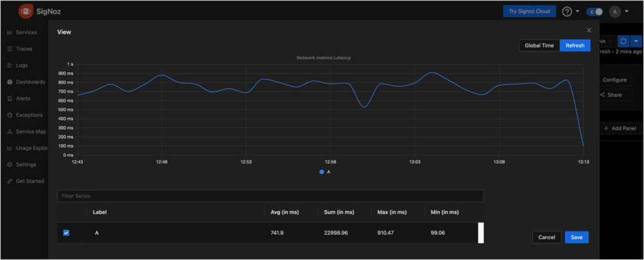Click the Get Started rocket icon

point(10,181)
